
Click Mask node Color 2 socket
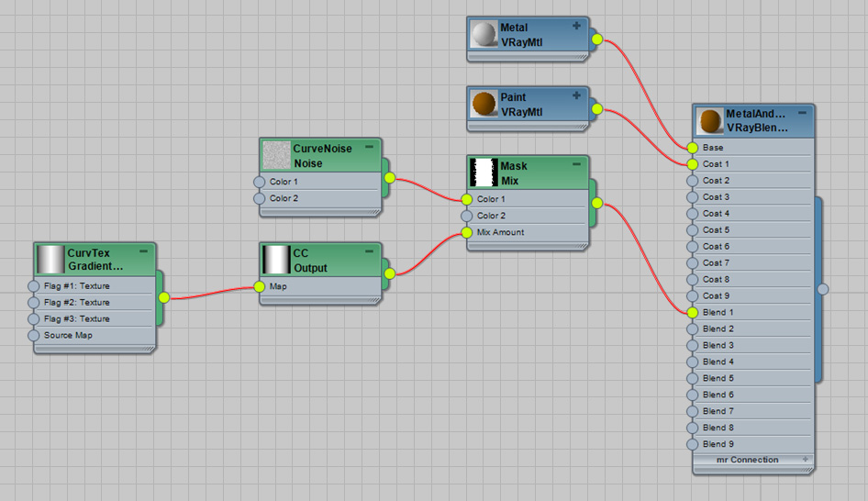[467, 216]
